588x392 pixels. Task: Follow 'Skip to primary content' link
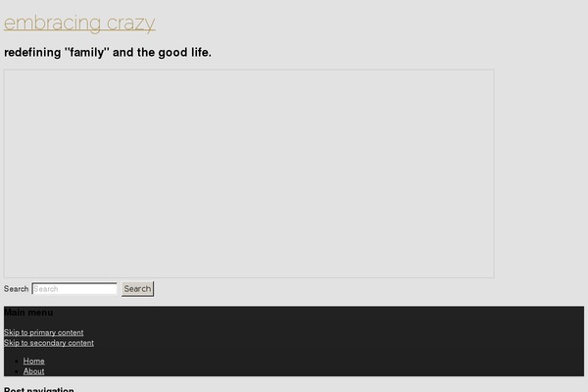(x=43, y=332)
